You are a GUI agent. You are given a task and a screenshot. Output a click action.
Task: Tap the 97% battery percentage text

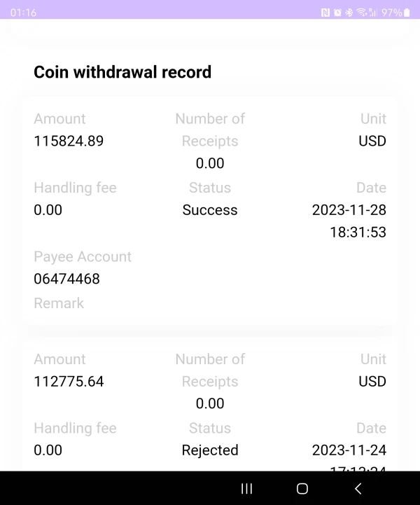click(391, 13)
